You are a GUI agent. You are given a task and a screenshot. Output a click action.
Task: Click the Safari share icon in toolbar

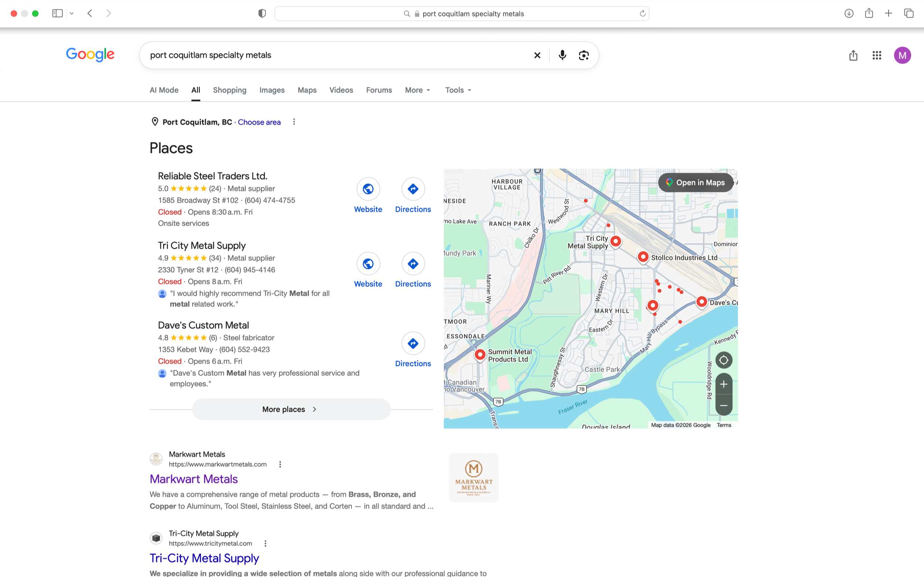pos(869,13)
